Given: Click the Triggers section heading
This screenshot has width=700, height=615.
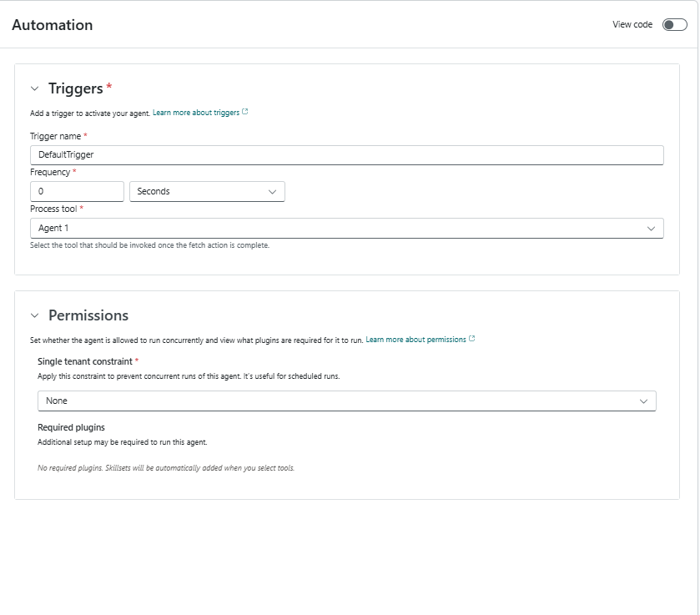Looking at the screenshot, I should pos(75,88).
